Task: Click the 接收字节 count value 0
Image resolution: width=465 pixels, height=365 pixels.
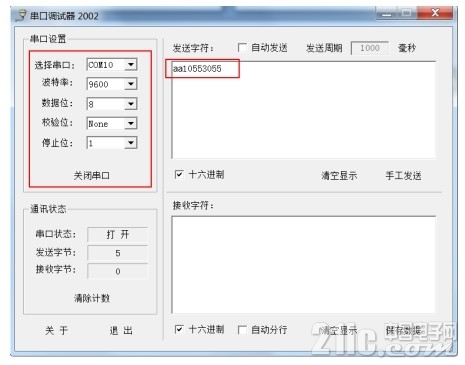Action: pyautogui.click(x=117, y=271)
